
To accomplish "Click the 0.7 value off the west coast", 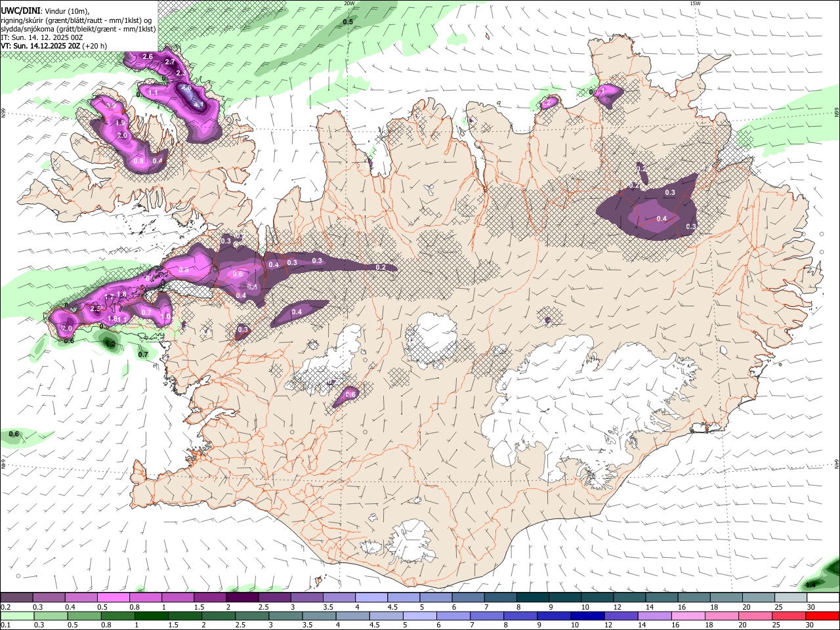I will pyautogui.click(x=144, y=354).
